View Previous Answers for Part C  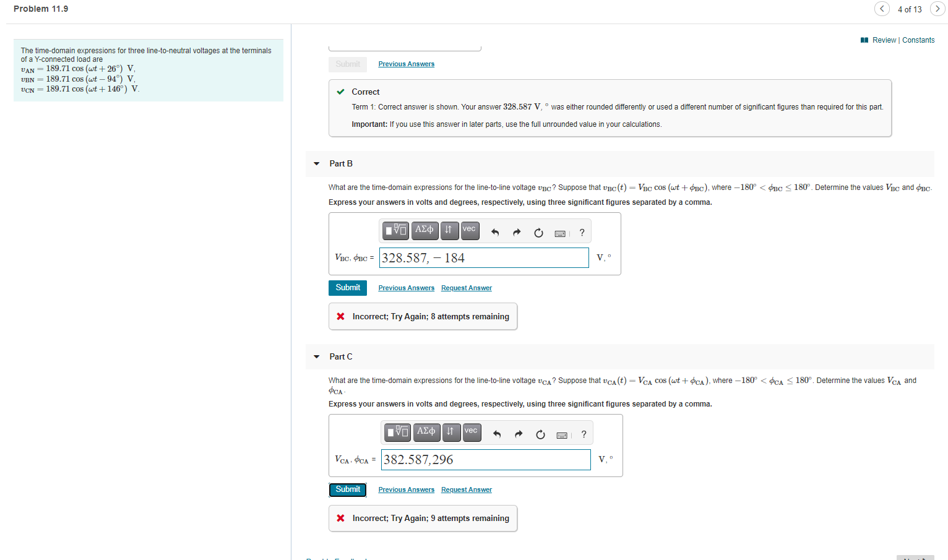[406, 490]
